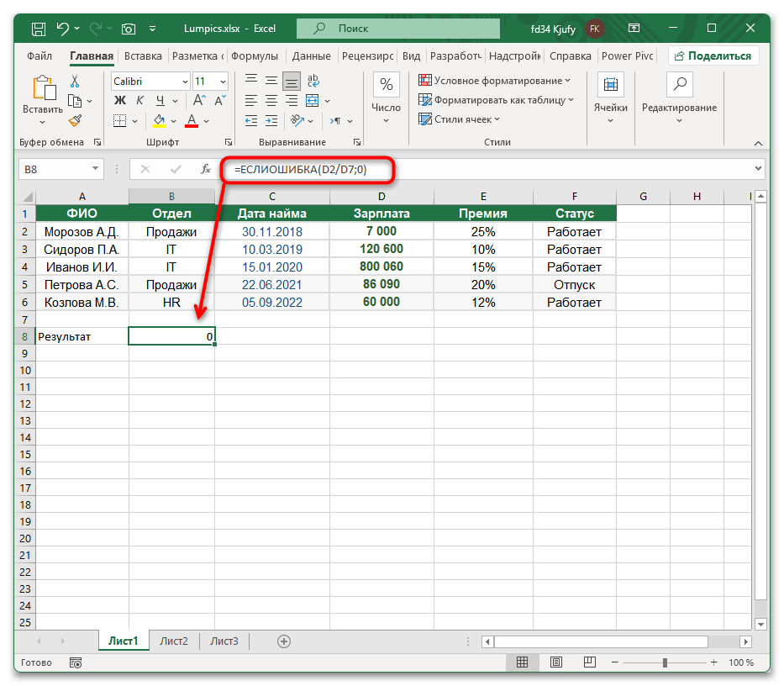Switch to the Вставка tab
This screenshot has width=784, height=686.
point(143,56)
